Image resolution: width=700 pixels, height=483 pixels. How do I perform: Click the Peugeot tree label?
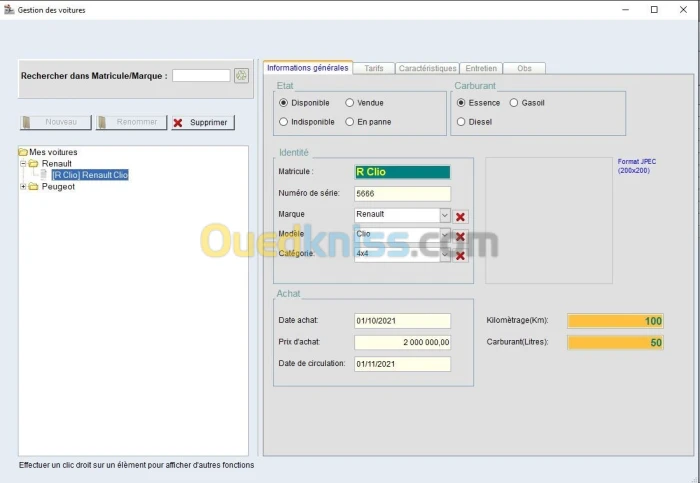[x=58, y=187]
